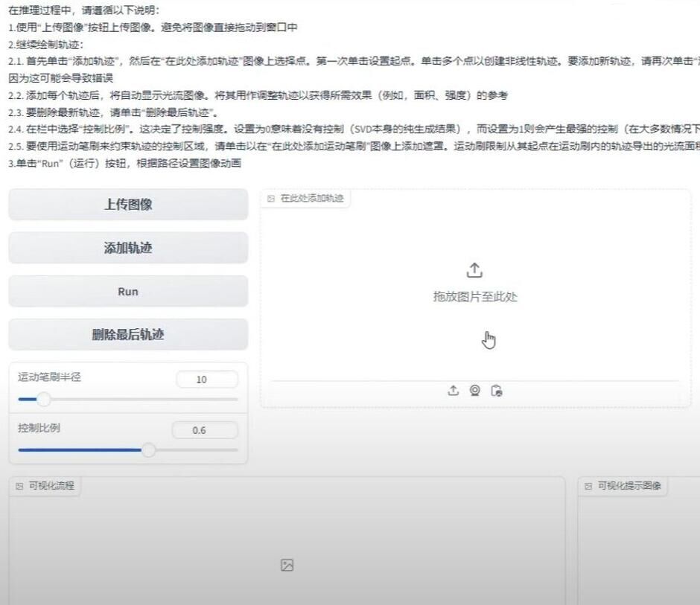This screenshot has width=700, height=605.
Task: Click the 上传图像 button
Action: (x=127, y=205)
